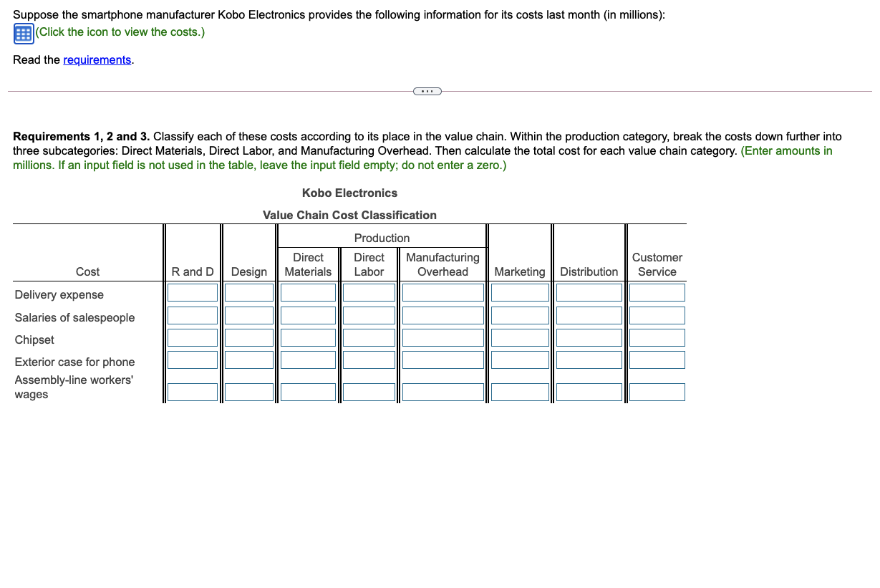Viewport: 880px width, 588px height.
Task: Click the Design field for Salaries of salespeople
Action: tap(248, 314)
